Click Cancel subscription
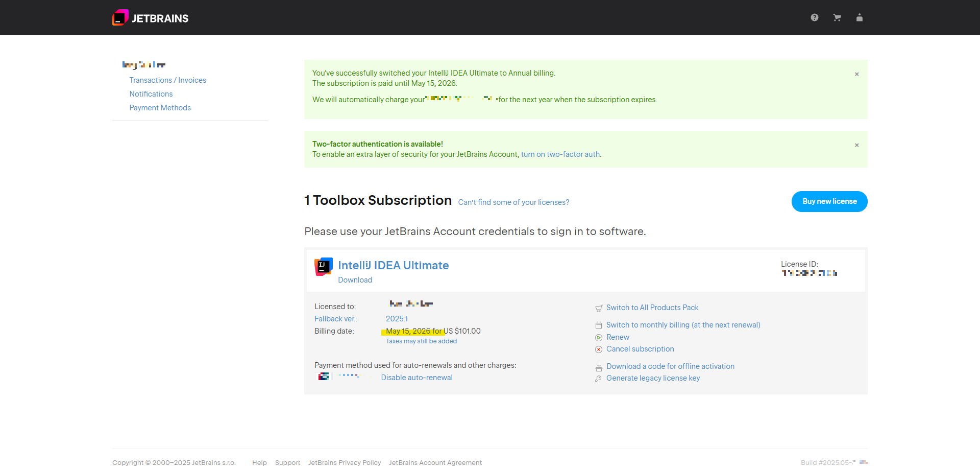Screen dimensions: 980x468 coord(640,349)
